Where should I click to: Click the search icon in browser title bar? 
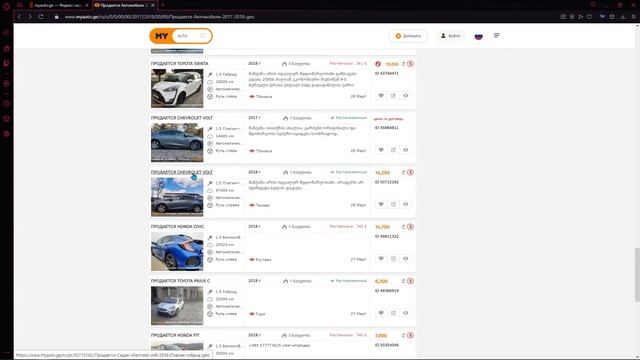(x=593, y=5)
